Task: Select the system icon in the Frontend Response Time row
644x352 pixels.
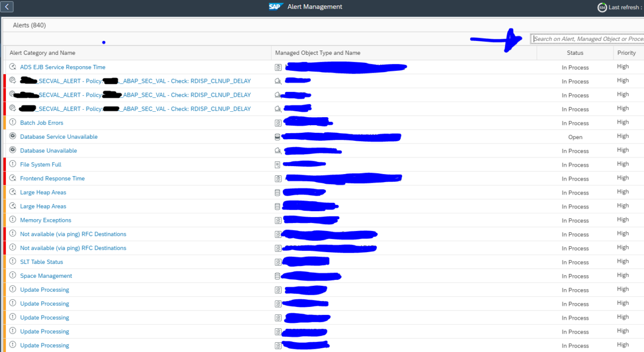Action: [277, 177]
